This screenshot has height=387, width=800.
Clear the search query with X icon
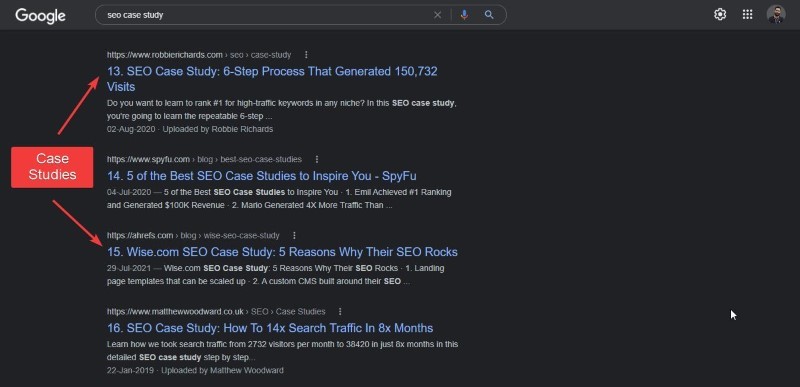click(x=437, y=15)
